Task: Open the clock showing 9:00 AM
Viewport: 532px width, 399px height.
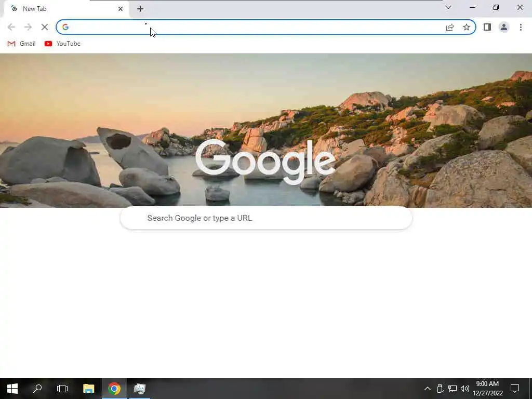Action: pyautogui.click(x=487, y=389)
